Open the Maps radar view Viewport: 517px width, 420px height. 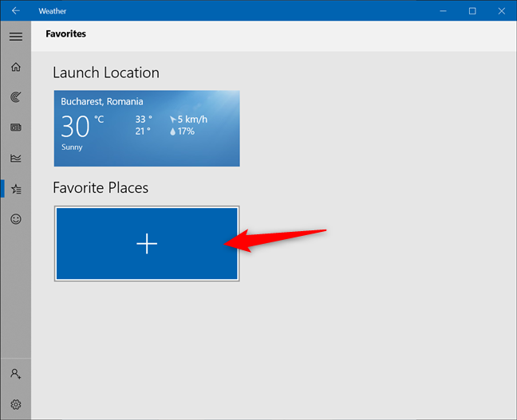15,96
